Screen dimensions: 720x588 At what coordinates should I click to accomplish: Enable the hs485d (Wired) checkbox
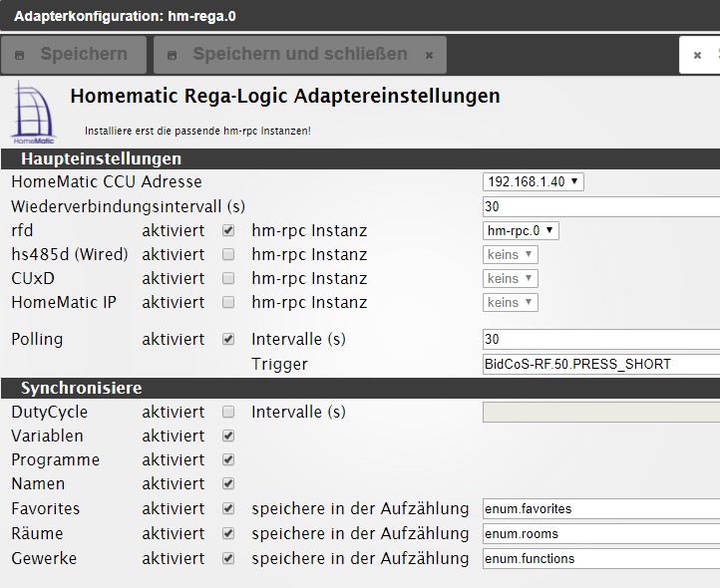[228, 254]
